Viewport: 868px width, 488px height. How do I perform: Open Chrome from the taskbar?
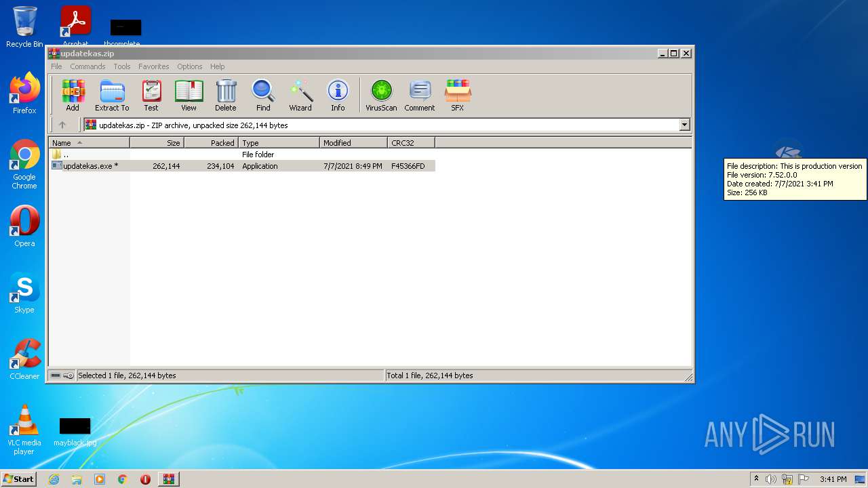pyautogui.click(x=123, y=479)
